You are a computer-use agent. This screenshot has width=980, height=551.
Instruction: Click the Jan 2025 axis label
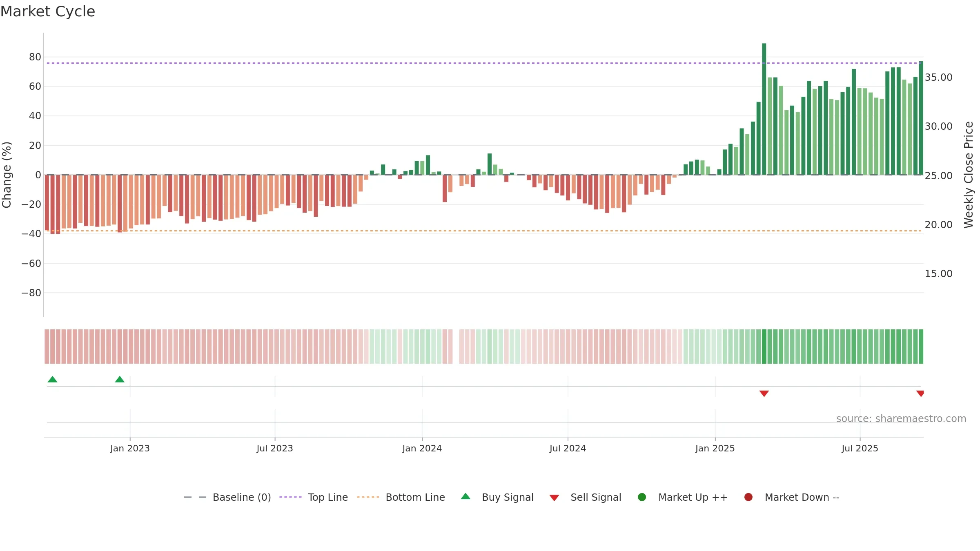[715, 448]
